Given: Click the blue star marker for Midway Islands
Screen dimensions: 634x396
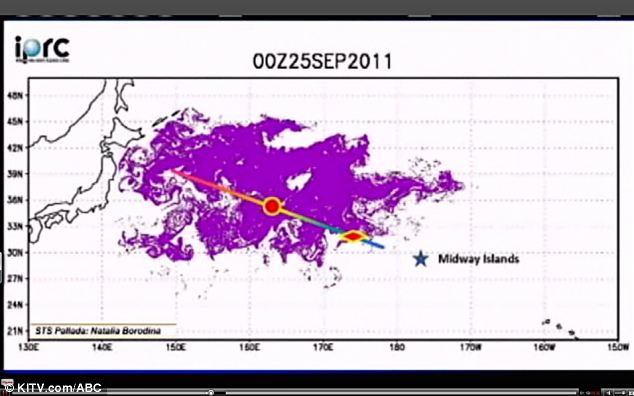Looking at the screenshot, I should (421, 259).
